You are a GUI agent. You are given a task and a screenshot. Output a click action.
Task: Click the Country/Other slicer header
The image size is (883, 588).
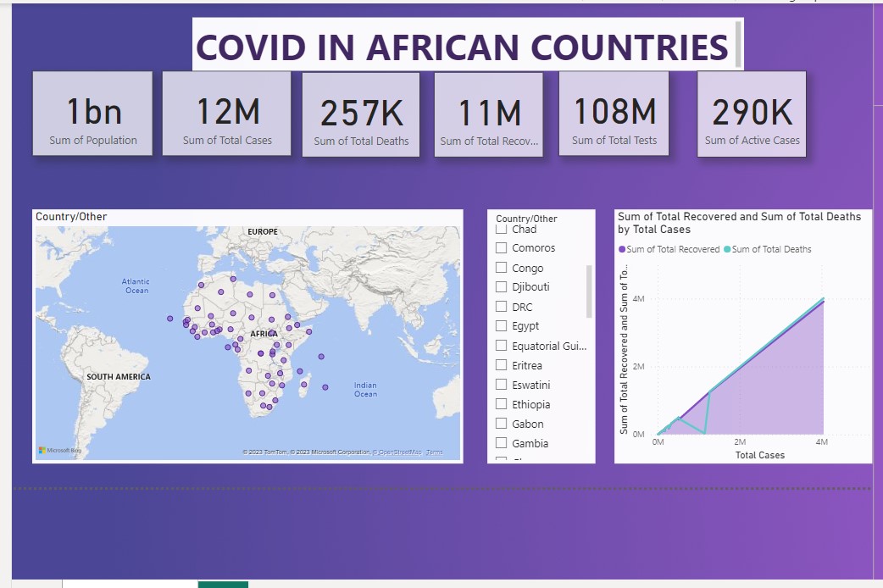[526, 219]
